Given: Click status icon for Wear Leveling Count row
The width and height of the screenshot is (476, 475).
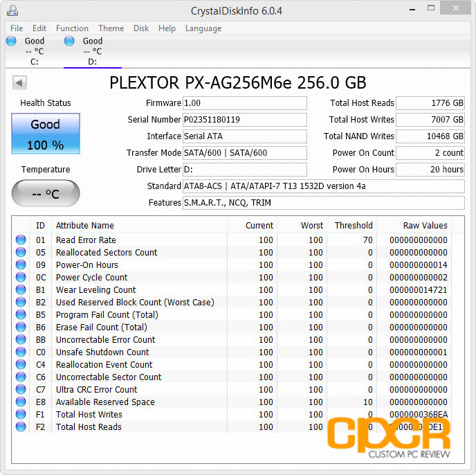Looking at the screenshot, I should [21, 289].
